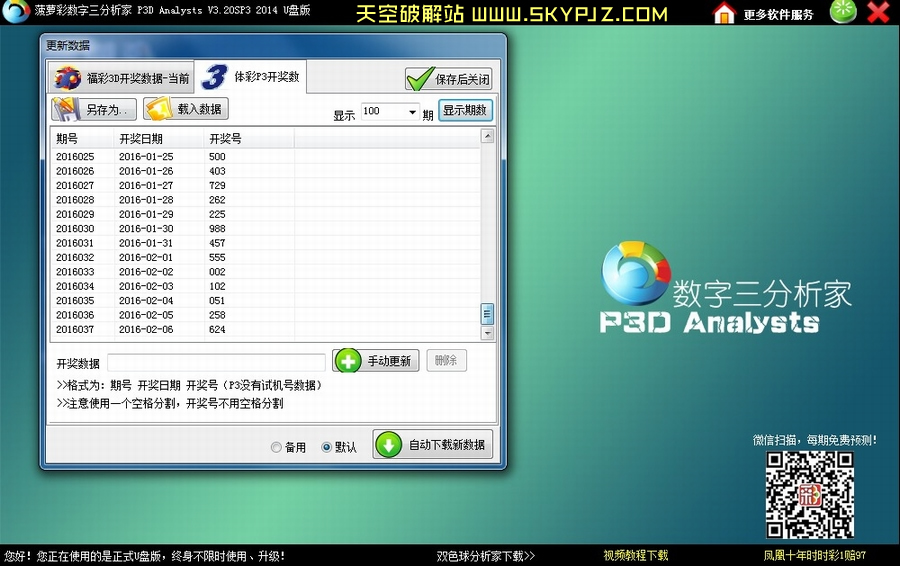Image resolution: width=900 pixels, height=566 pixels.
Task: Switch to 体彩P3开奖数 tab
Action: coord(252,77)
